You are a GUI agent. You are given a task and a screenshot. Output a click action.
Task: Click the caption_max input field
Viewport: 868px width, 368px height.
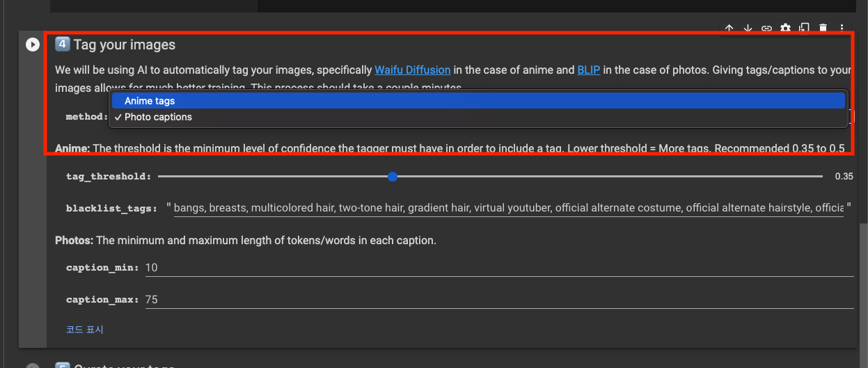point(498,300)
